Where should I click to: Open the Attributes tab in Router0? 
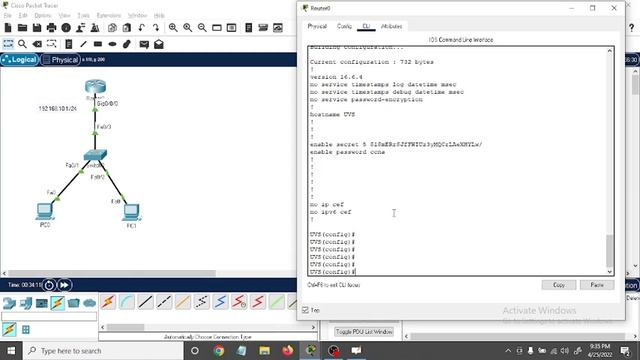[391, 26]
